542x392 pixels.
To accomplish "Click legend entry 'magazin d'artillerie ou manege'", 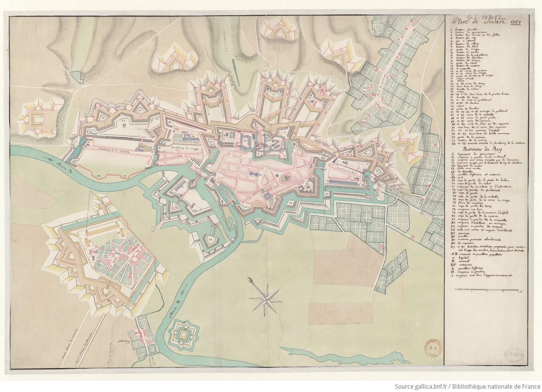I will tap(481, 223).
